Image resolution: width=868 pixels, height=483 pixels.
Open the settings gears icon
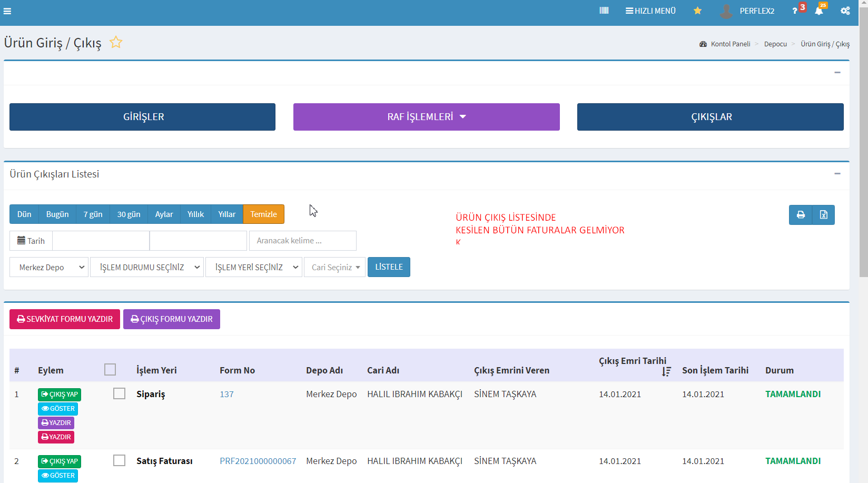point(845,11)
